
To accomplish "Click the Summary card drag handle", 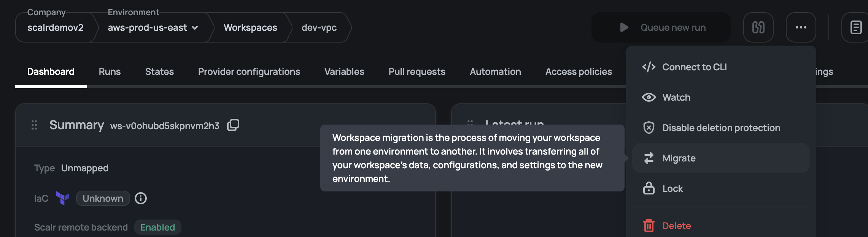I will (x=34, y=125).
